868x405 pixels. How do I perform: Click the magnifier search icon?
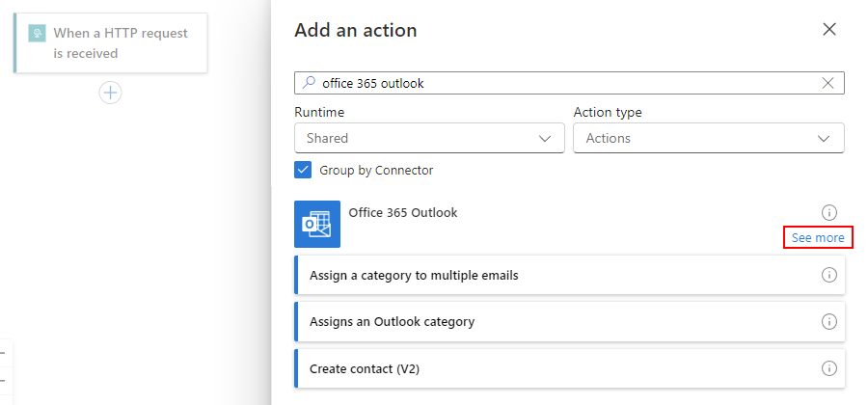point(309,83)
